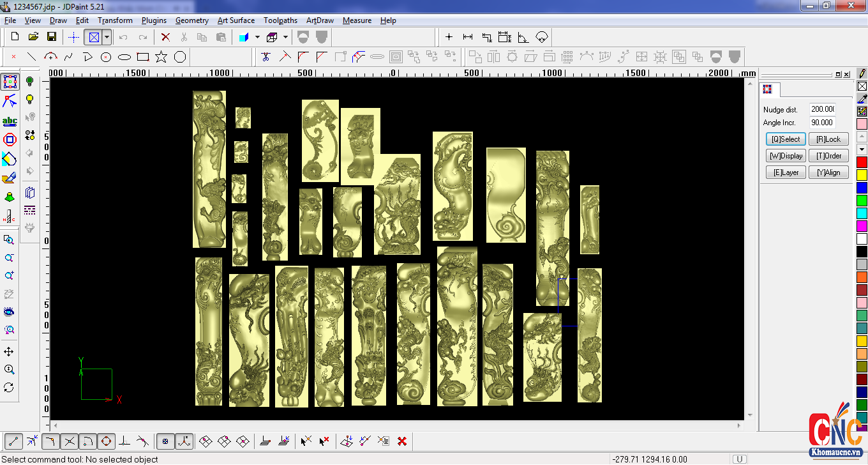Click the [Q]Select button
The image size is (868, 465).
click(x=786, y=139)
